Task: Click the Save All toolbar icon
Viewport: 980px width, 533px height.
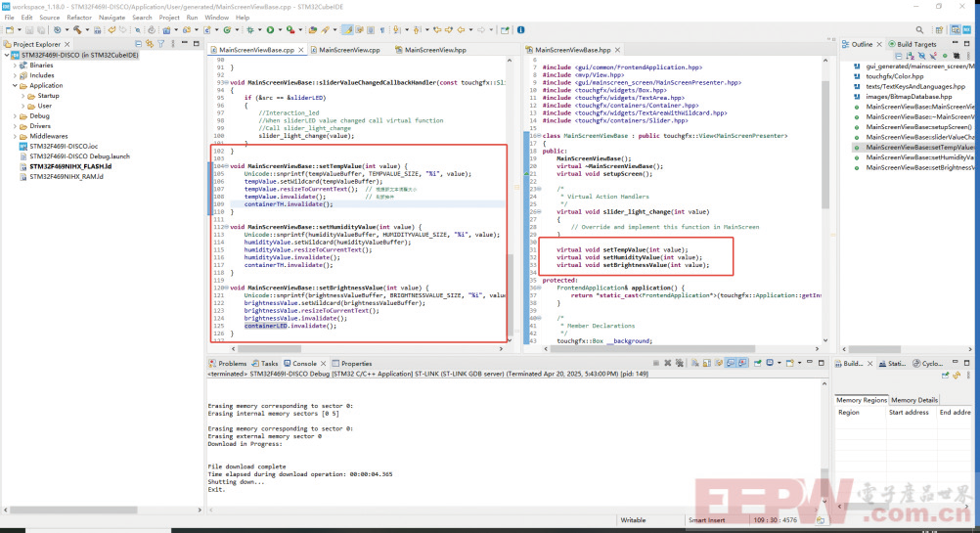Action: click(x=41, y=29)
